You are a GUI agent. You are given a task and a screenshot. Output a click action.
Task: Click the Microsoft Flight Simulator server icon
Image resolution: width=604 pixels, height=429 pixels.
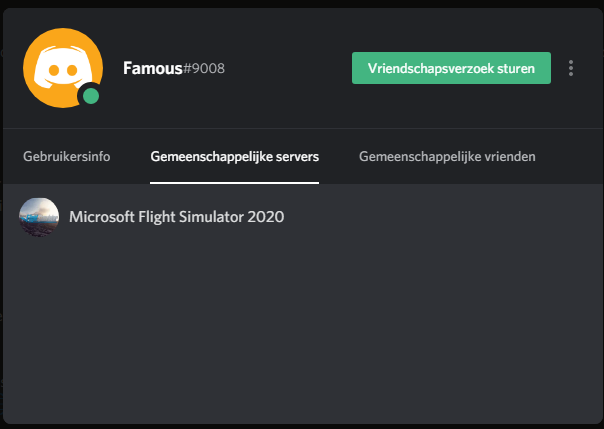(x=39, y=216)
